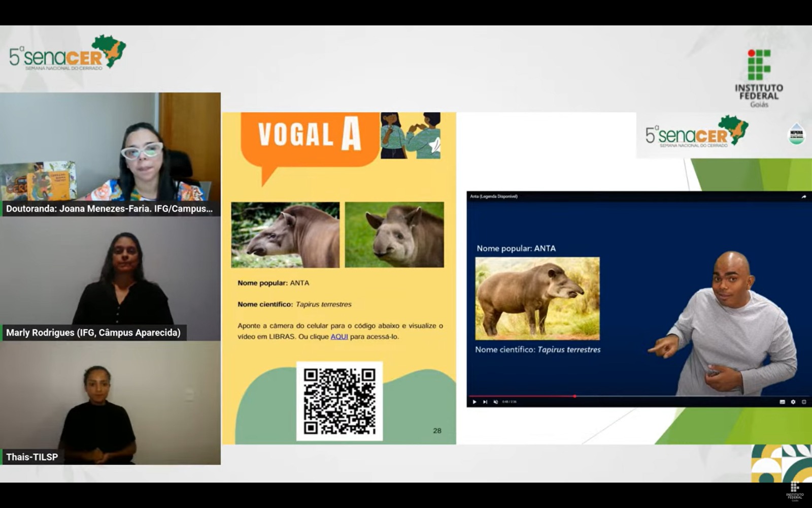This screenshot has height=508, width=812.
Task: Open the video player settings gear
Action: pyautogui.click(x=793, y=402)
